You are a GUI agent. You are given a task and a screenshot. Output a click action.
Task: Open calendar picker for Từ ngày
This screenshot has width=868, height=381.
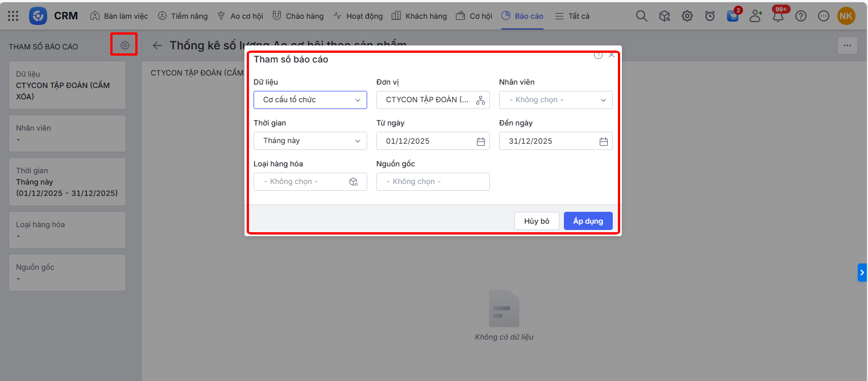pos(481,141)
